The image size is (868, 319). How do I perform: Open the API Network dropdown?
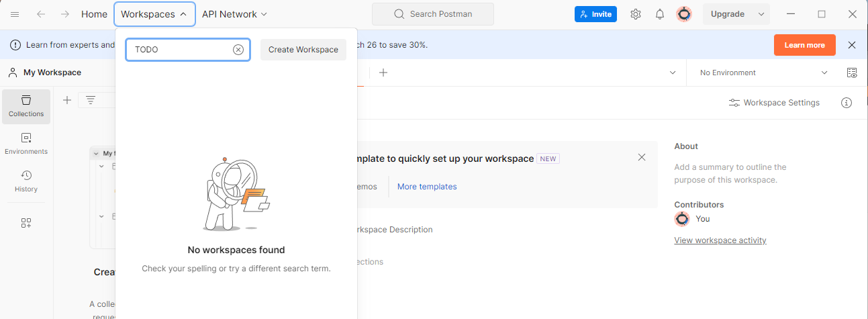234,14
